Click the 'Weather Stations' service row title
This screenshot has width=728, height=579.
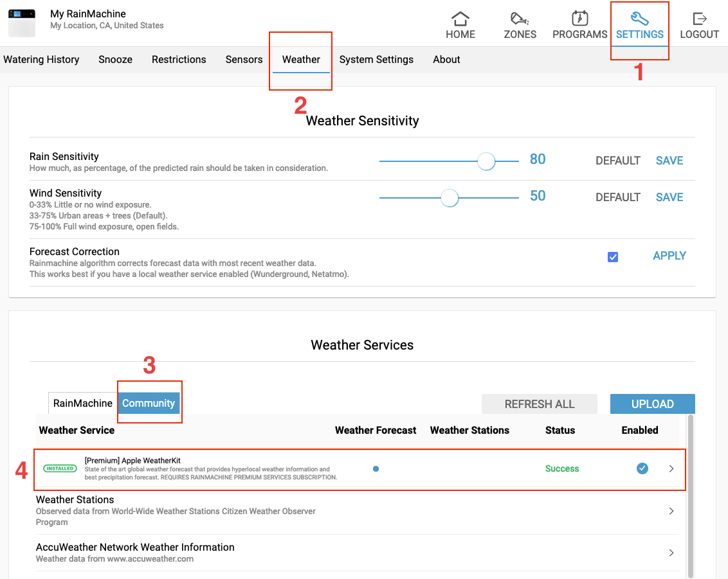point(75,500)
